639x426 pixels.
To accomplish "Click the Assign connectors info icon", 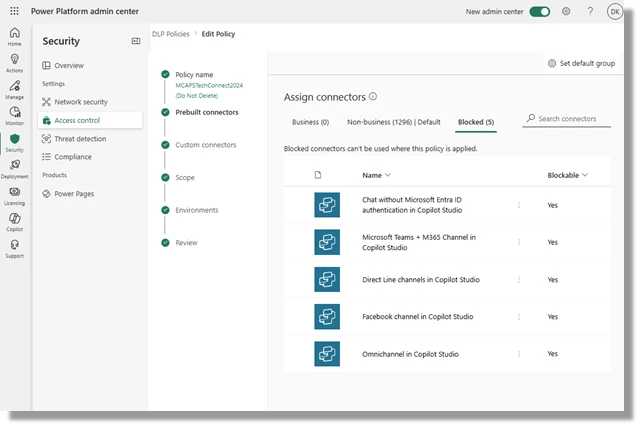I will pyautogui.click(x=373, y=97).
